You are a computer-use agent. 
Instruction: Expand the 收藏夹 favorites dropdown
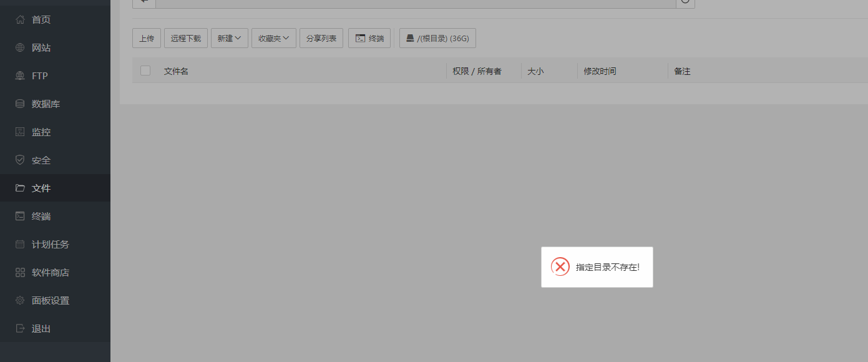(274, 38)
